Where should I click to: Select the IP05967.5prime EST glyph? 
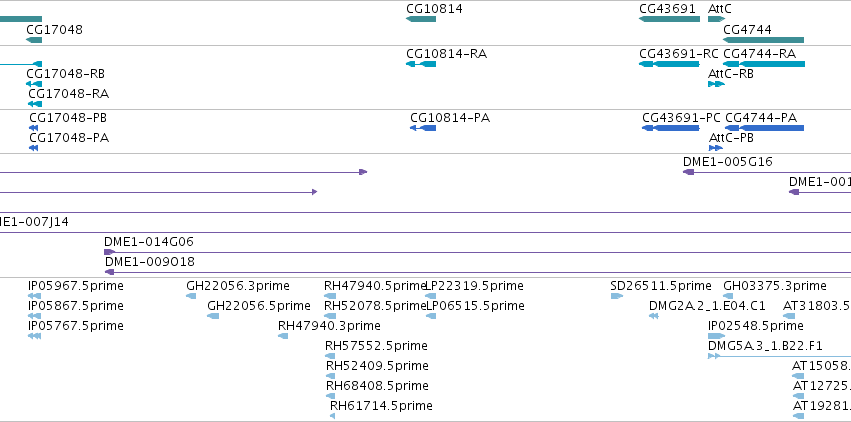[34, 296]
